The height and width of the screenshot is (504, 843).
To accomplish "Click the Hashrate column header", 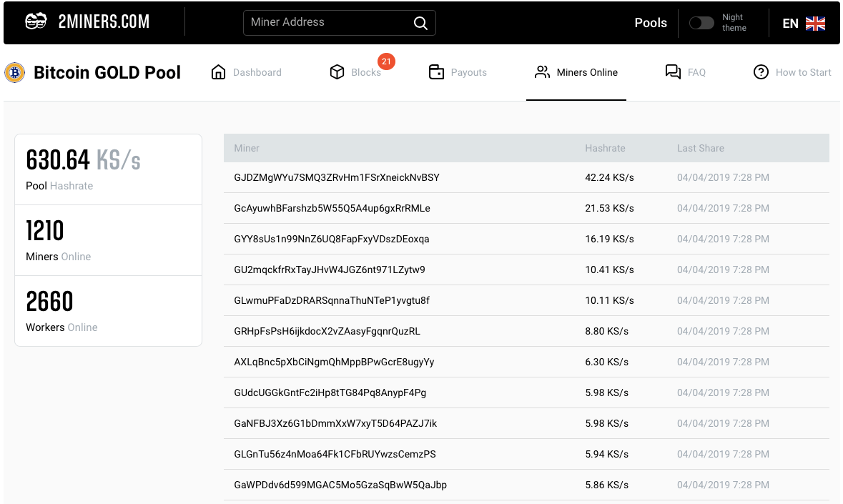I will pos(605,148).
